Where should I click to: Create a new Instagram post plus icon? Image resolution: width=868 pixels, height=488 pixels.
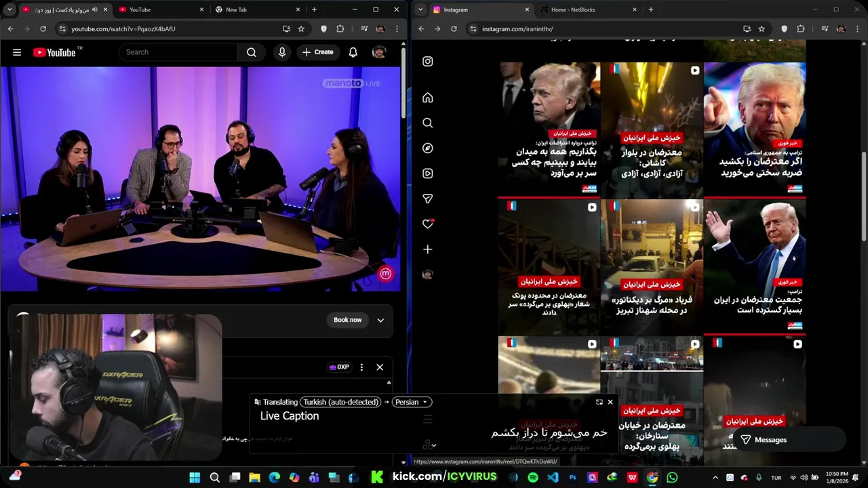click(428, 249)
